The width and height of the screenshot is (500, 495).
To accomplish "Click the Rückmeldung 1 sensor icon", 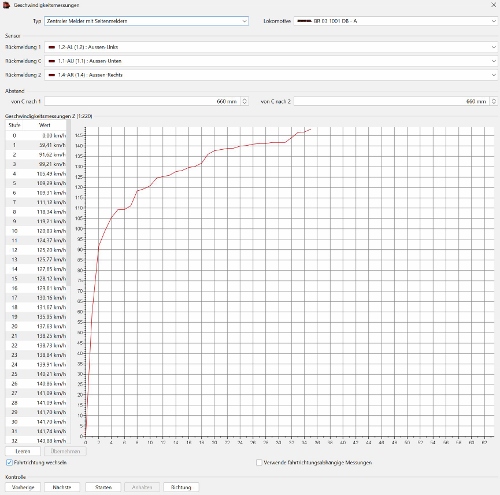I will click(52, 47).
